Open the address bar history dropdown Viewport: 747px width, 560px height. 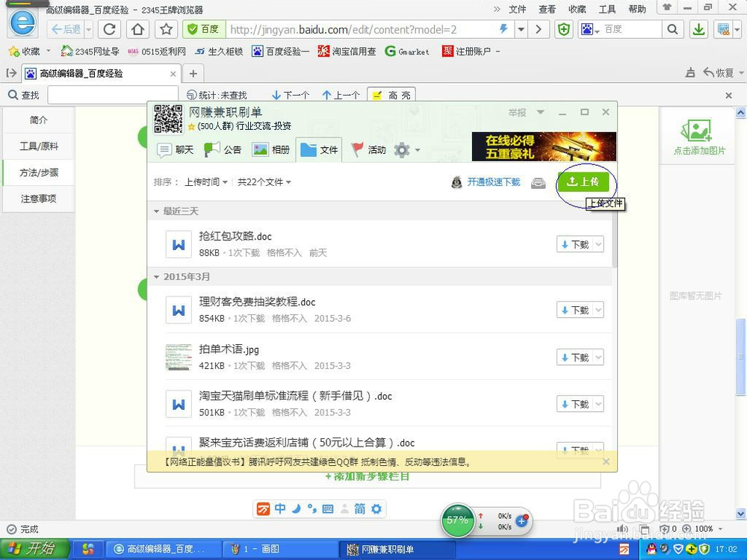[521, 30]
